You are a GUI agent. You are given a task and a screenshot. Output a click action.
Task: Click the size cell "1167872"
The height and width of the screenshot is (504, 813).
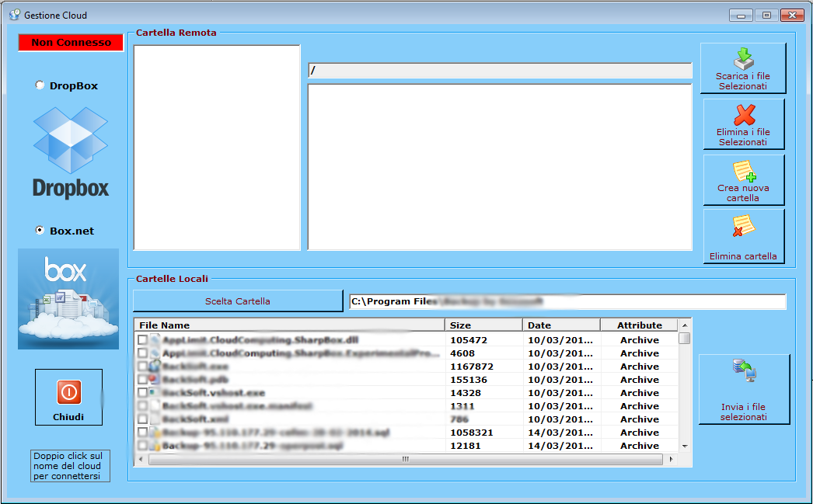coord(472,367)
